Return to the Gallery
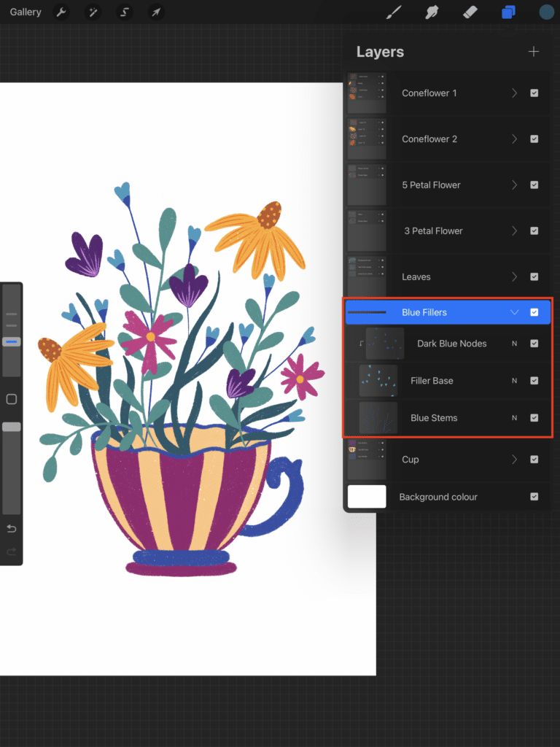Image resolution: width=560 pixels, height=747 pixels. [x=26, y=12]
